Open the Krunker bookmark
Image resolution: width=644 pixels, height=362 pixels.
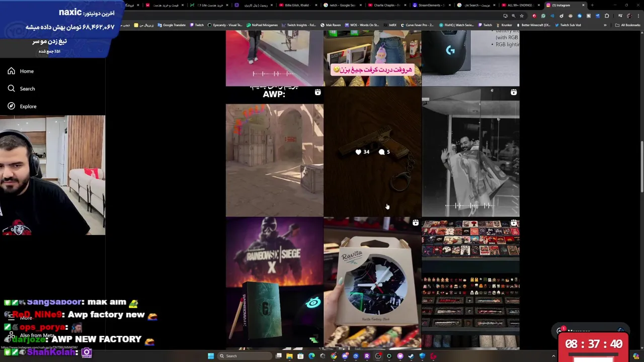point(503,25)
